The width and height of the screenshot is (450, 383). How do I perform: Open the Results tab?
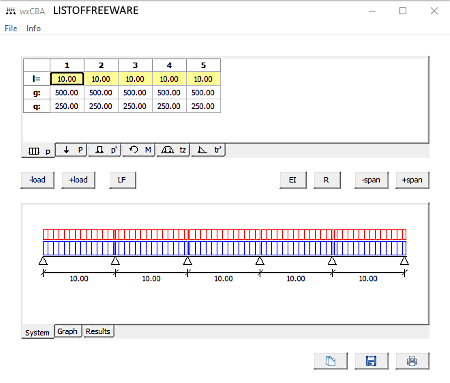[98, 331]
